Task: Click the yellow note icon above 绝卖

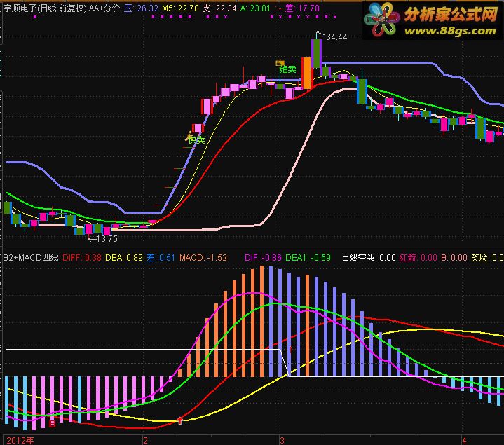Action: point(280,62)
